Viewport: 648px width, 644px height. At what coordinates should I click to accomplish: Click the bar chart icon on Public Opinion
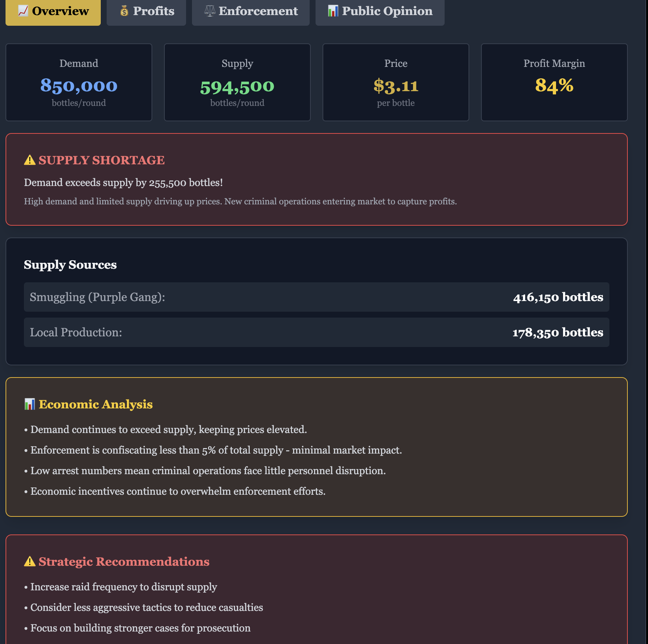pos(333,11)
